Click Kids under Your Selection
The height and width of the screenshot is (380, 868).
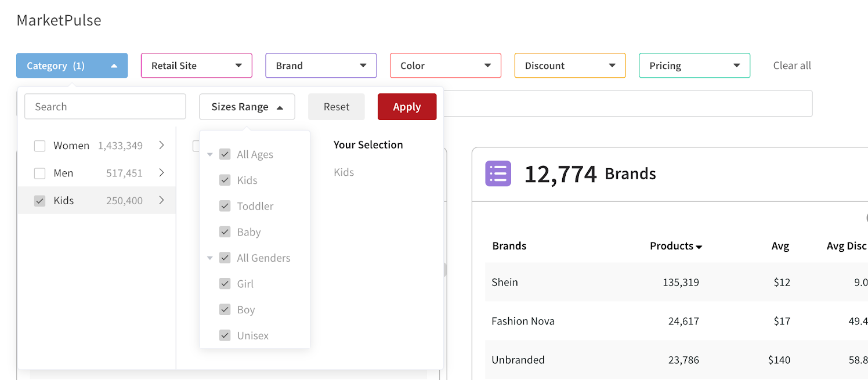(344, 172)
